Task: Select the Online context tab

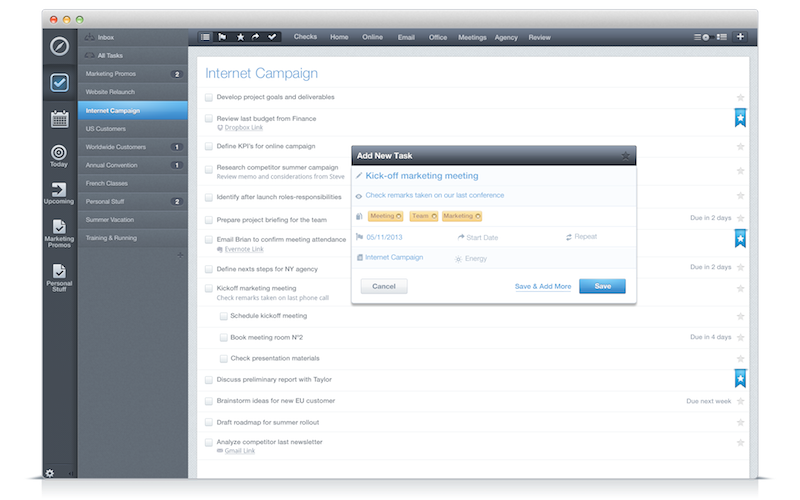Action: tap(372, 37)
